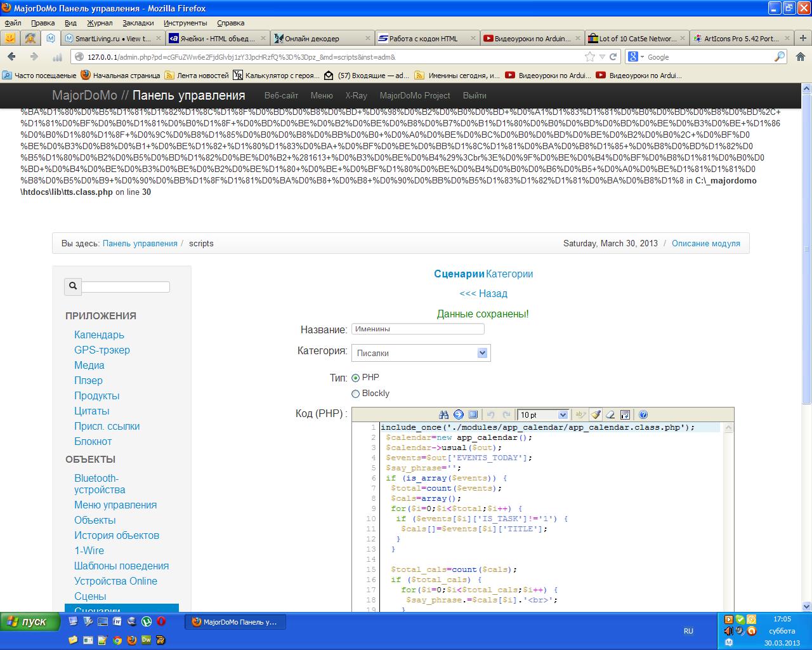Click the Firefox home icon
The image size is (812, 650).
coord(800,56)
